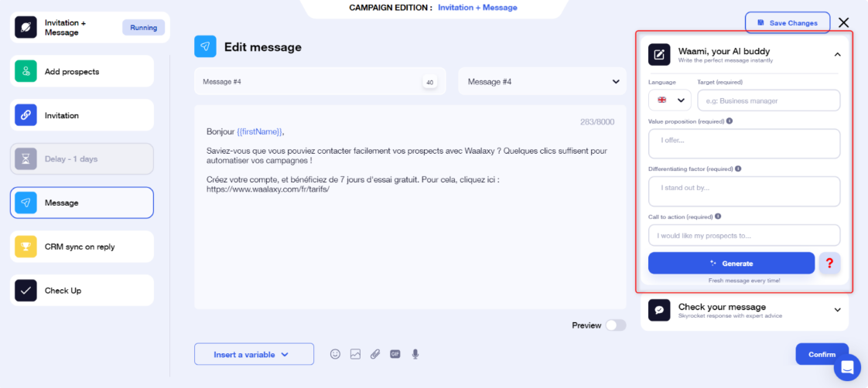Viewport: 868px width, 388px height.
Task: Click the insert image icon
Action: tap(355, 354)
